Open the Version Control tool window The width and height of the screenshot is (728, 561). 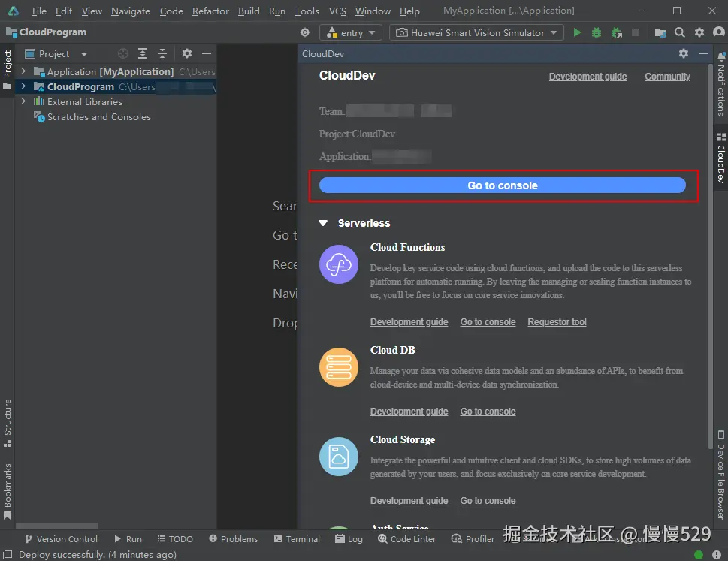[x=62, y=538]
